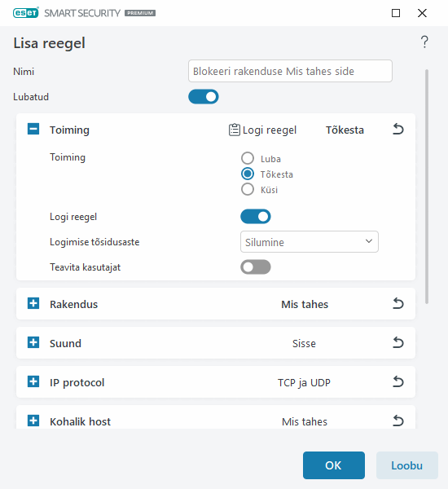Click the Kohalik host revert arrow
The image size is (448, 489).
[397, 421]
